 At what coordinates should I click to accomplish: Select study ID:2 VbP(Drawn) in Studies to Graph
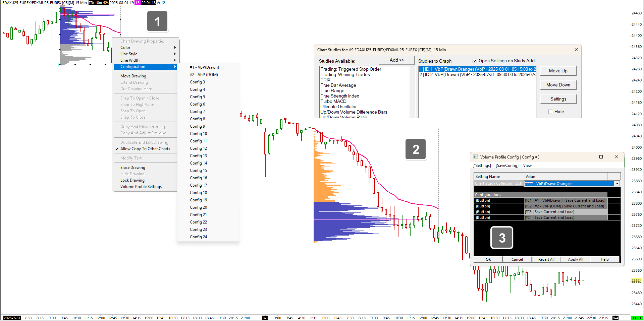(x=478, y=74)
